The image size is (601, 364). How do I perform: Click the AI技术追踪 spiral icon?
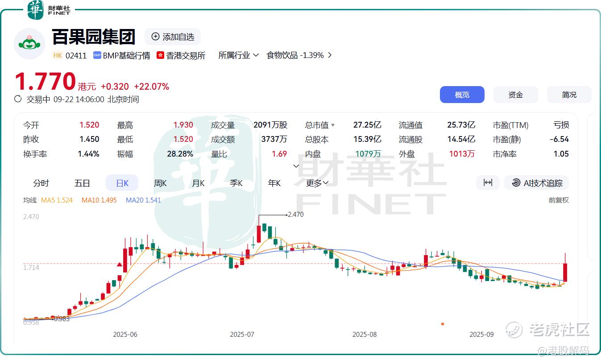click(x=516, y=182)
